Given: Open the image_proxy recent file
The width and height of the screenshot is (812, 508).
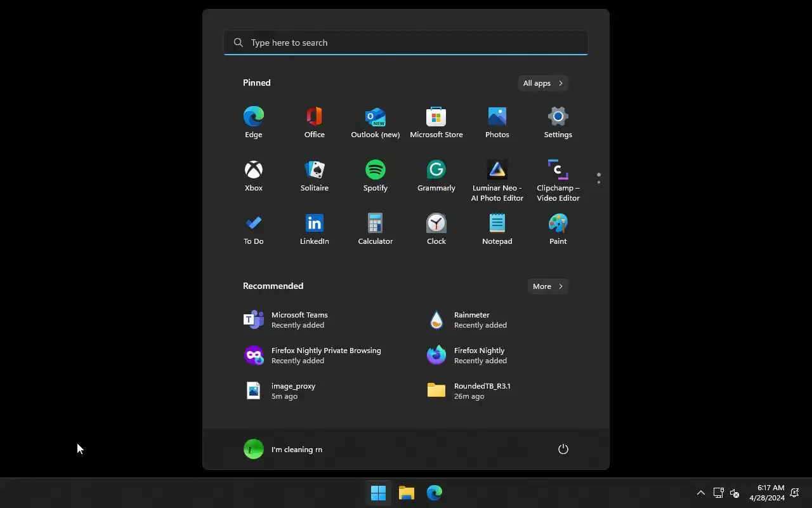Looking at the screenshot, I should coord(315,391).
